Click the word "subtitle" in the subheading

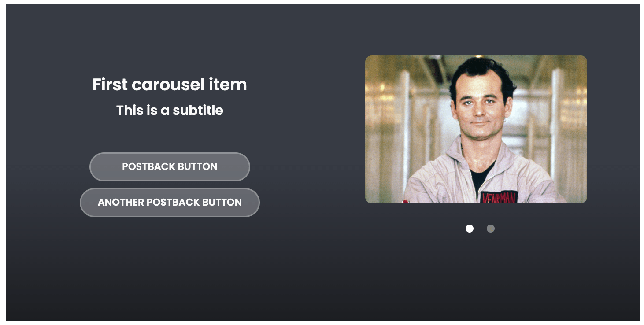click(x=198, y=111)
